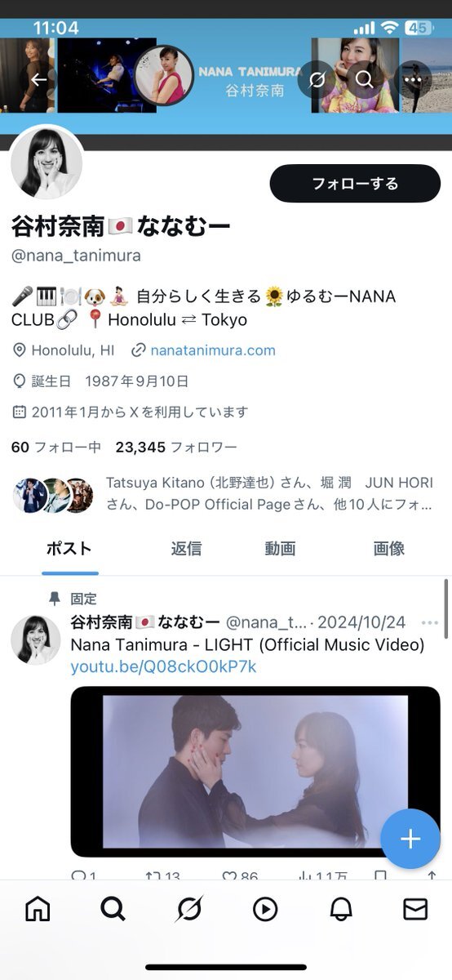This screenshot has width=452, height=980.
Task: Switch to the 返信 tab
Action: (x=186, y=549)
